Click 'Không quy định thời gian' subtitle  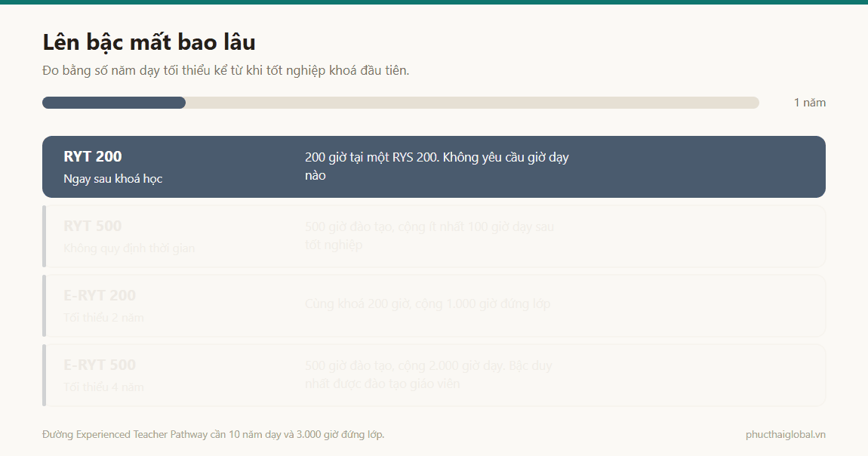click(129, 248)
